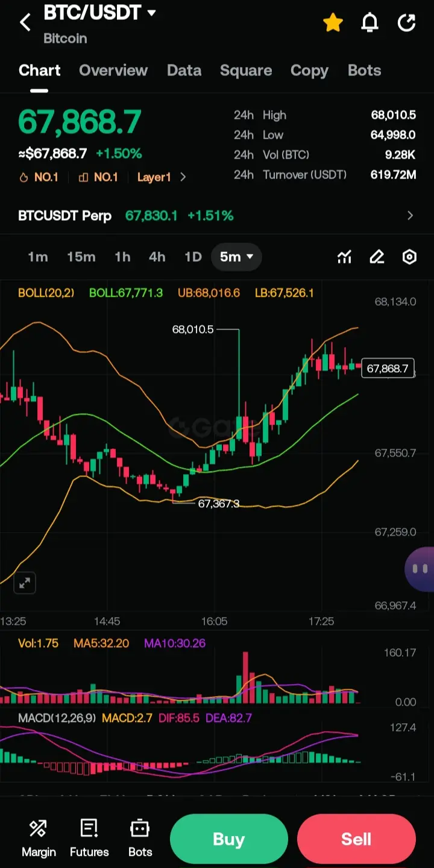This screenshot has width=434, height=868.
Task: Toggle the favorite star icon
Action: 333,23
